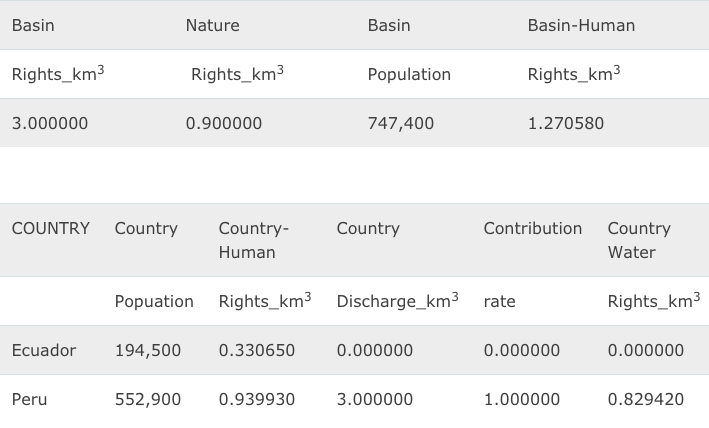Click the 1.270580 Basin-Human rights value
The image size is (709, 428).
pyautogui.click(x=565, y=124)
